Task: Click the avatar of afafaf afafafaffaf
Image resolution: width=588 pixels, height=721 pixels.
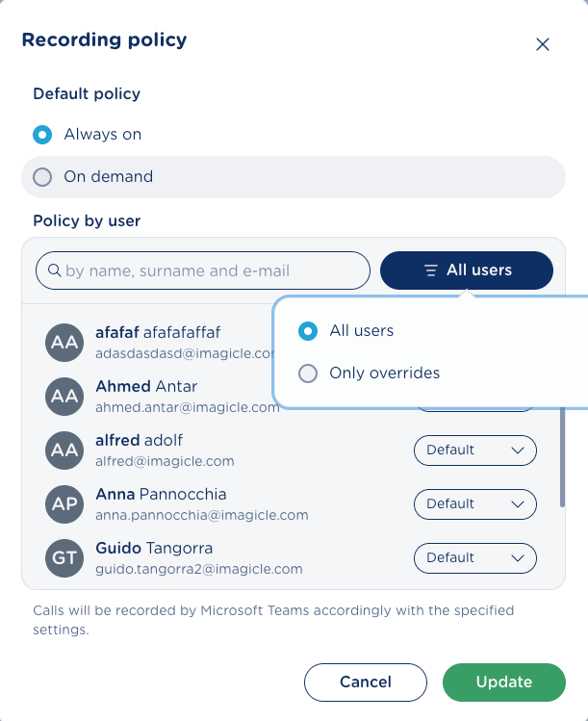Action: 64,342
